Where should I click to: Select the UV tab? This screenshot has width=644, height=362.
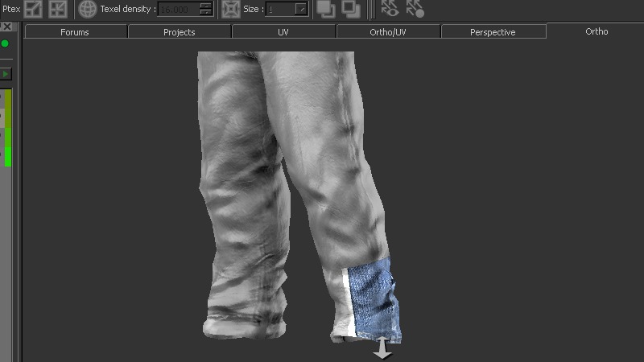pyautogui.click(x=283, y=32)
